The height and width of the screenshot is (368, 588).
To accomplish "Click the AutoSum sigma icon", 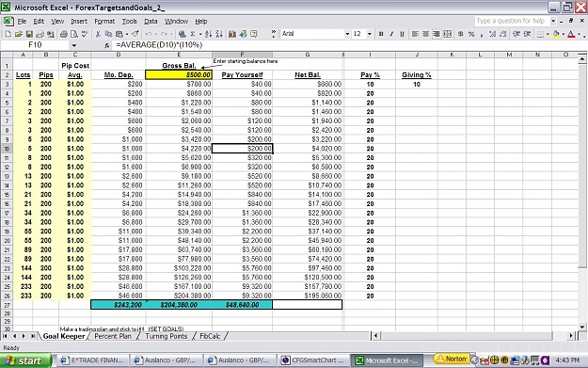I will click(192, 34).
